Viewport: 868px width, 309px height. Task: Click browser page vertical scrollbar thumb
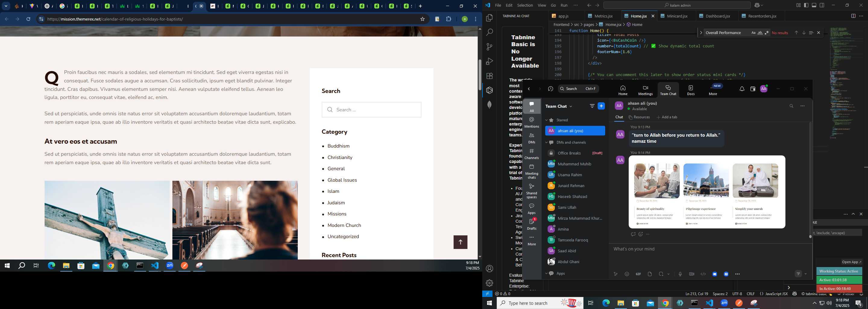480,75
